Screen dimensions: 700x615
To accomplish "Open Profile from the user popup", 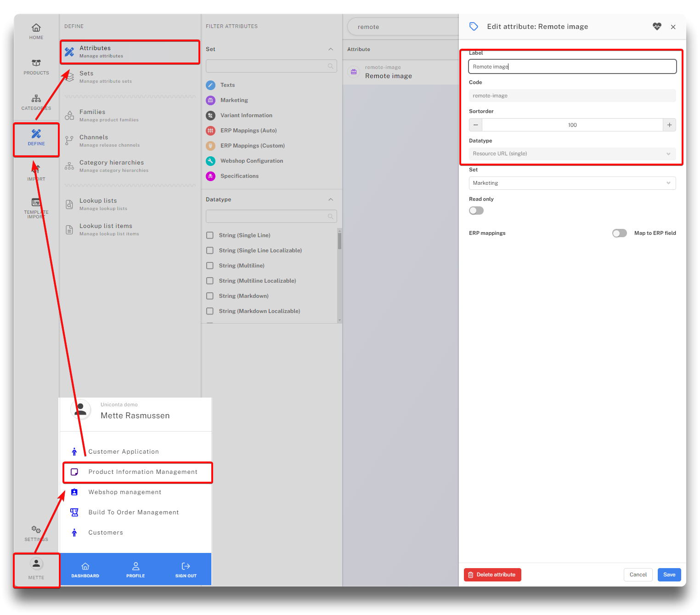I will [135, 569].
